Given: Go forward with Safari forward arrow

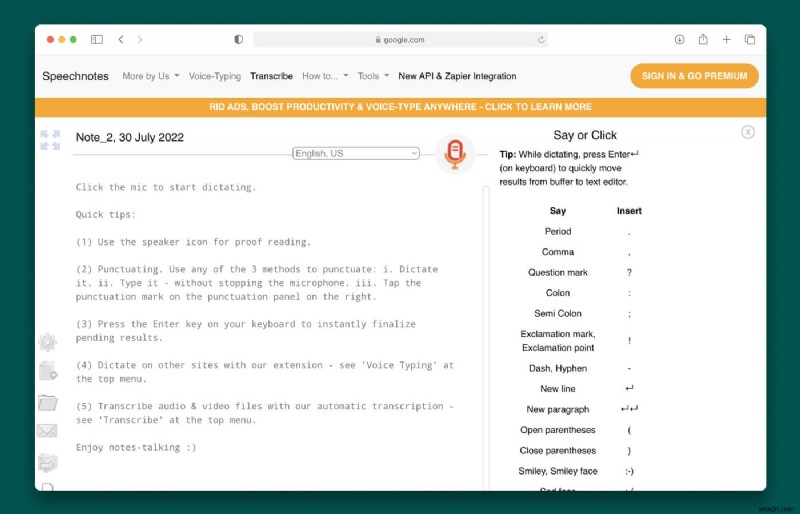Looking at the screenshot, I should (140, 39).
